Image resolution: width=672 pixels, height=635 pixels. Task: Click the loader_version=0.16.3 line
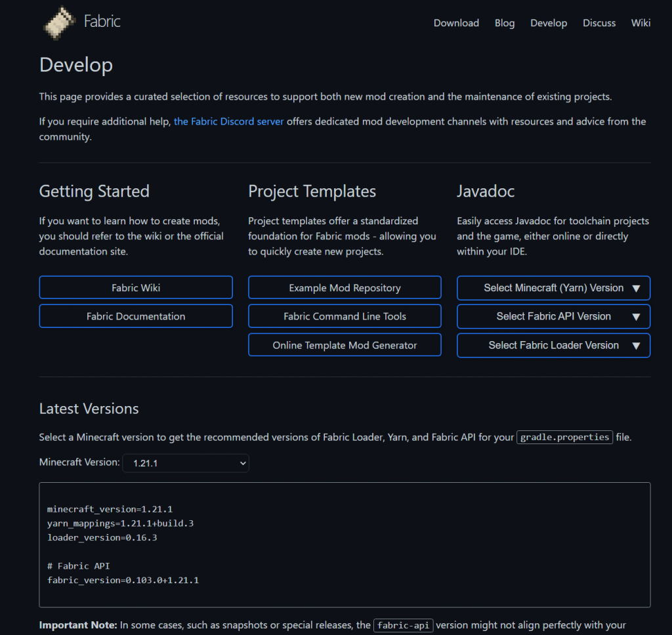pyautogui.click(x=102, y=537)
